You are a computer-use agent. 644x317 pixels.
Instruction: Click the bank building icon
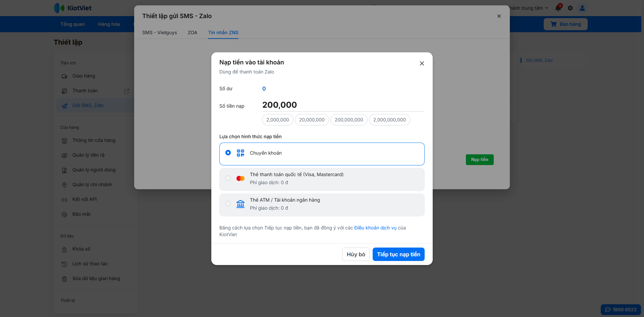[240, 204]
